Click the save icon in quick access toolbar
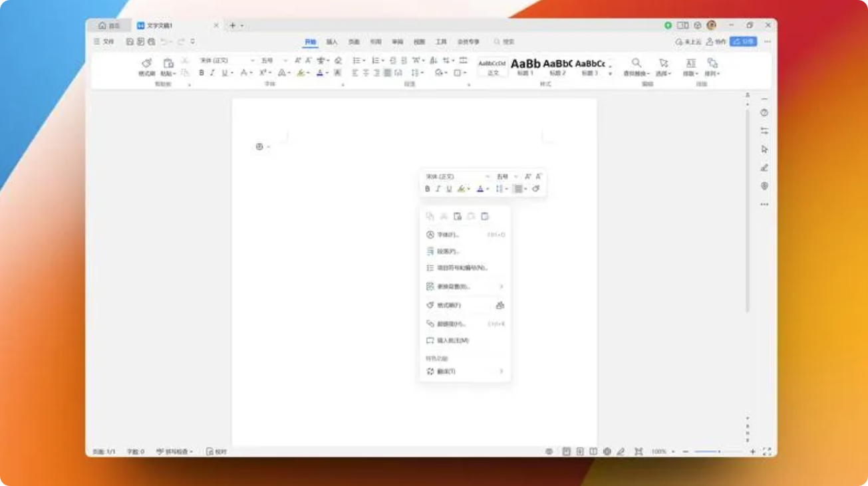868x486 pixels. (130, 42)
